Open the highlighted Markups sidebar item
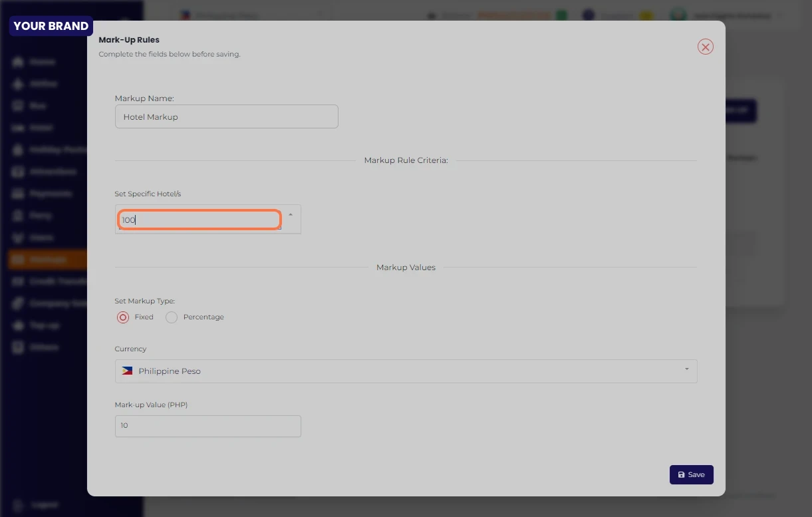 [x=47, y=259]
